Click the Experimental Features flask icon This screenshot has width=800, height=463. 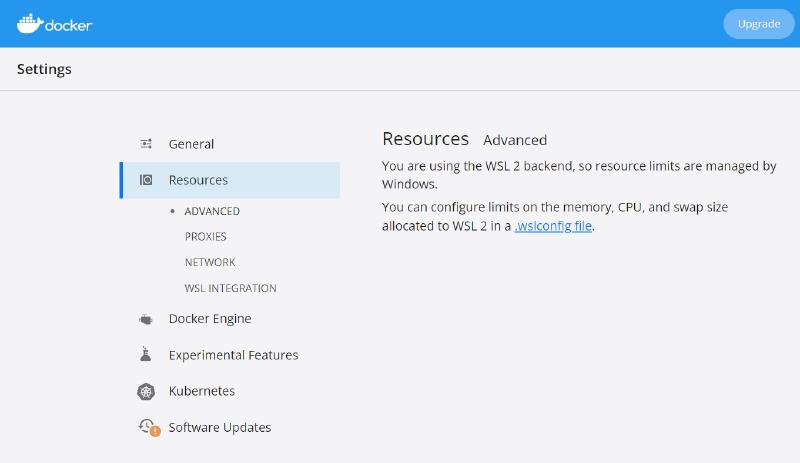tap(146, 355)
